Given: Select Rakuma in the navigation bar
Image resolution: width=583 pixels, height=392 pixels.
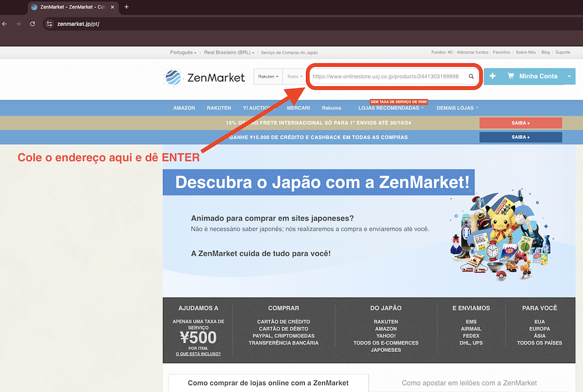Looking at the screenshot, I should (x=331, y=108).
